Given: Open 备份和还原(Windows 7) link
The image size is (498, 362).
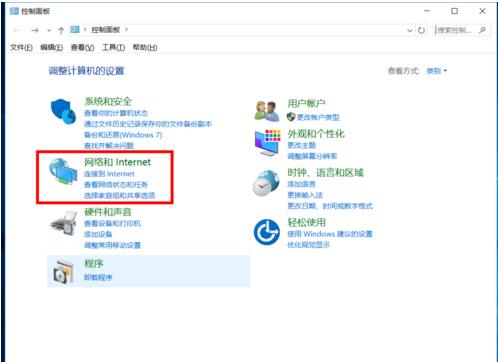Looking at the screenshot, I should pyautogui.click(x=123, y=135).
